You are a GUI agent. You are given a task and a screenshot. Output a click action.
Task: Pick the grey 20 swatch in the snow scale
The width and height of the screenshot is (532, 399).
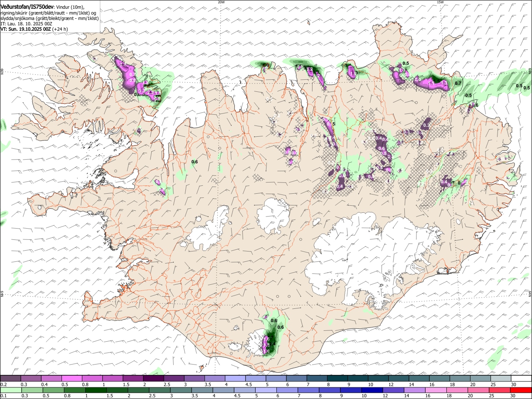tap(480, 379)
